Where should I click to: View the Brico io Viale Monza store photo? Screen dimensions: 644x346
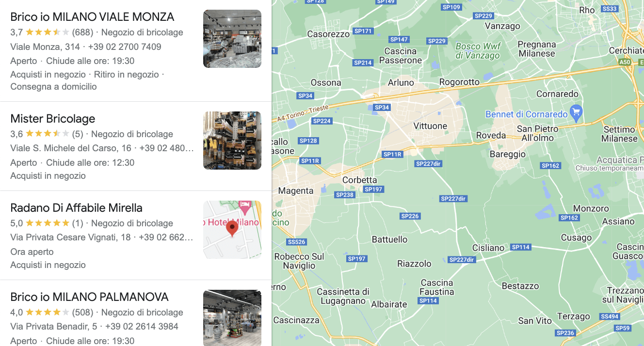tap(232, 39)
